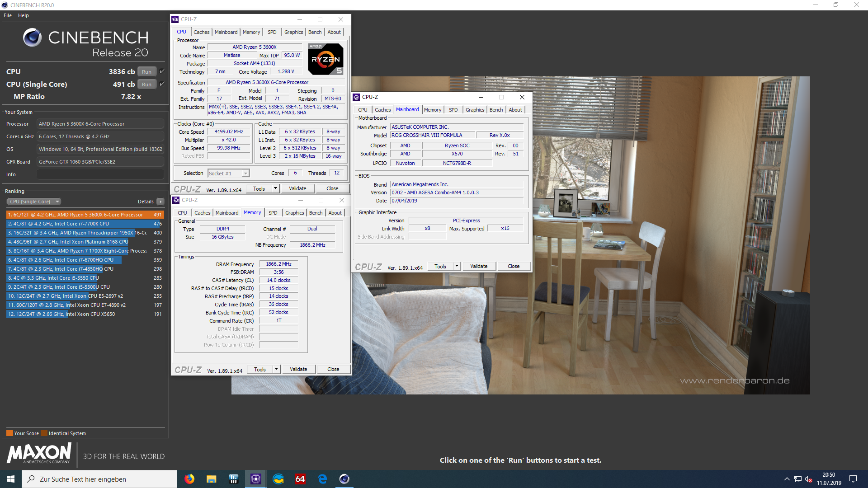The image size is (868, 488).
Task: Run the multi-core CPU benchmark
Action: pos(146,72)
